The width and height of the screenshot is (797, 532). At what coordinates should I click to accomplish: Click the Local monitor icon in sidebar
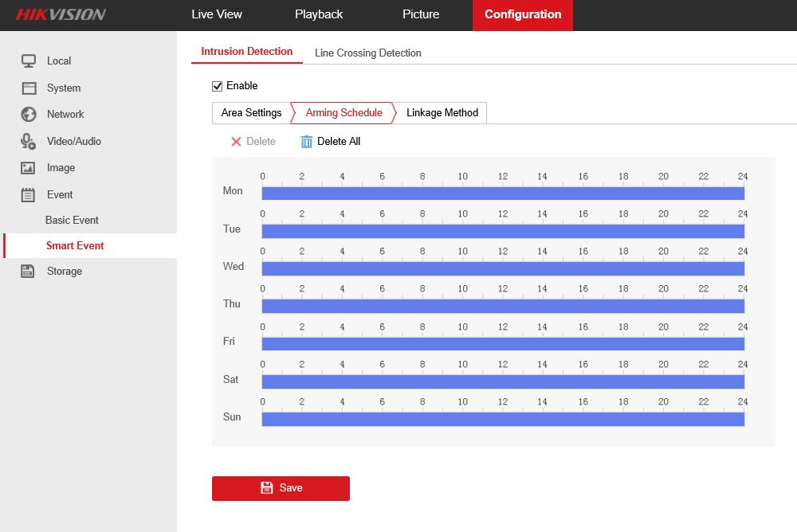pyautogui.click(x=29, y=61)
